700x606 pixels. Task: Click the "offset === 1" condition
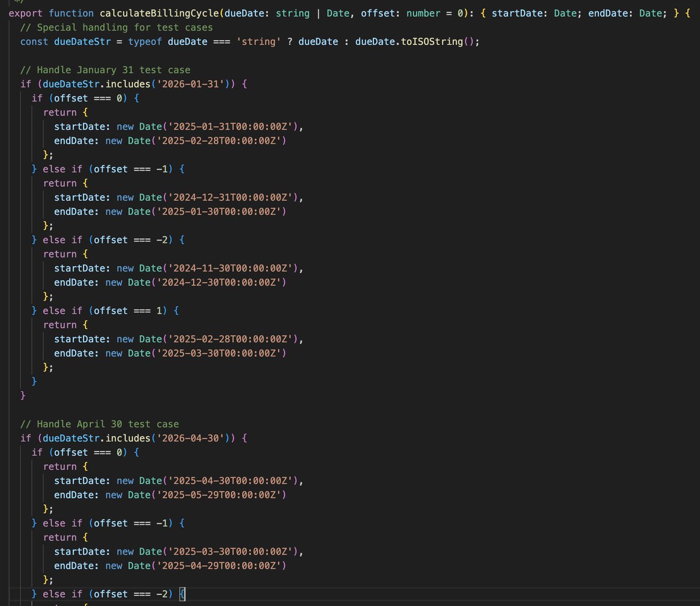pos(128,311)
